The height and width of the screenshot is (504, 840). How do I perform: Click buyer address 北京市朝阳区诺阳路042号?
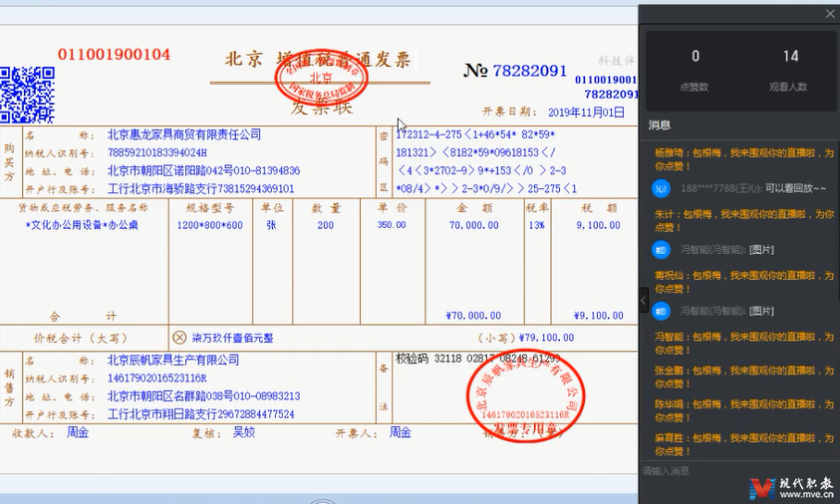(x=170, y=171)
